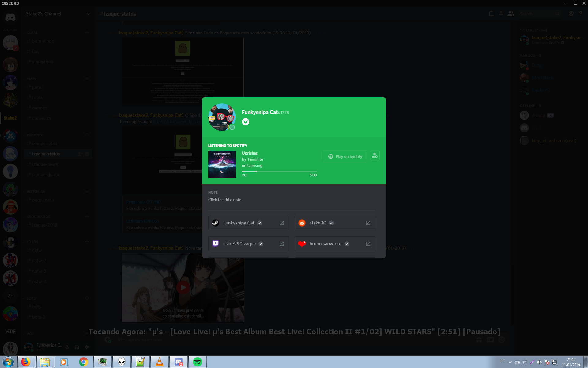Click Pequenata (PT-BR) embed link
This screenshot has width=588, height=368.
click(x=143, y=202)
